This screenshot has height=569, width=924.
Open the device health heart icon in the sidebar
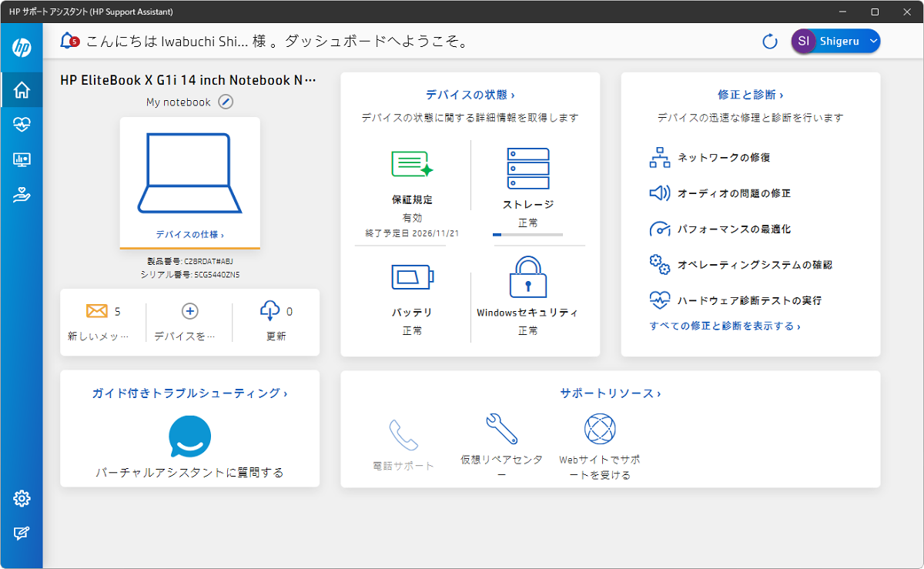[22, 125]
